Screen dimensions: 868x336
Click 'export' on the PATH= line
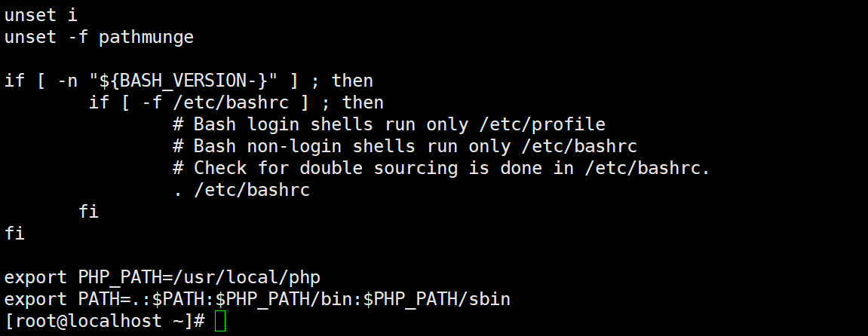tap(35, 300)
